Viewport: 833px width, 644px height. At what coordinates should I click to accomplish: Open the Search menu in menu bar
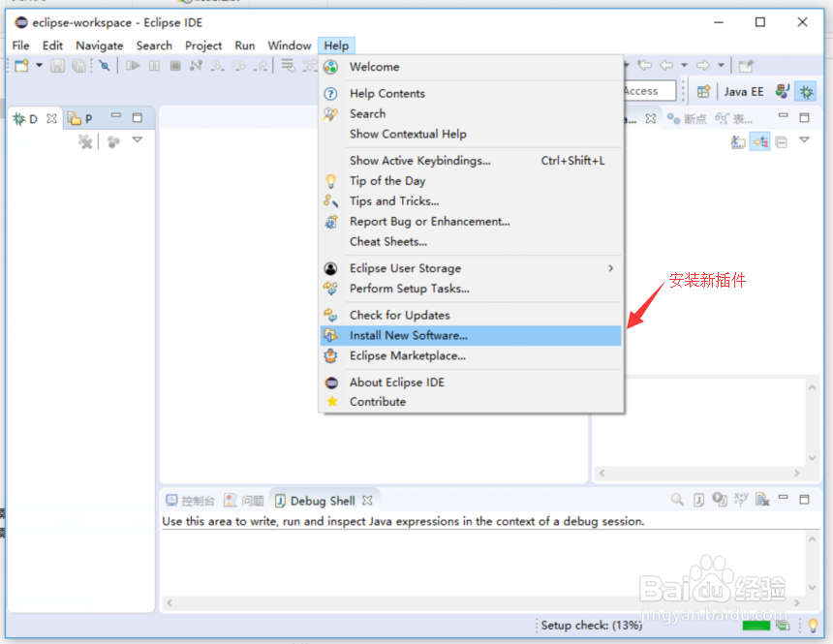(x=154, y=46)
